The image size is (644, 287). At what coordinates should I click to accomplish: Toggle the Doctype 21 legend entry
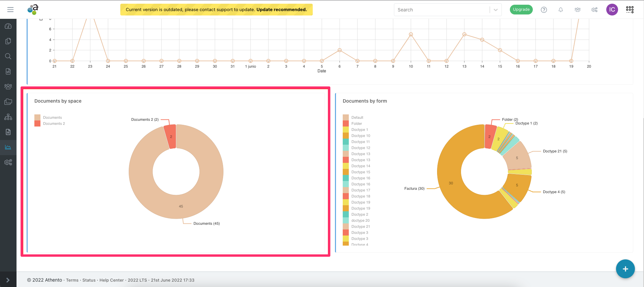[x=360, y=226]
